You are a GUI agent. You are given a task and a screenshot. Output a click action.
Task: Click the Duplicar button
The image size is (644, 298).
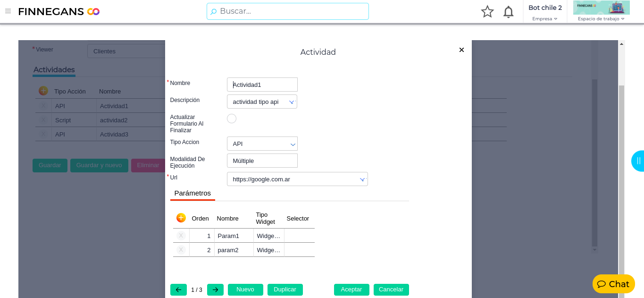click(x=285, y=289)
